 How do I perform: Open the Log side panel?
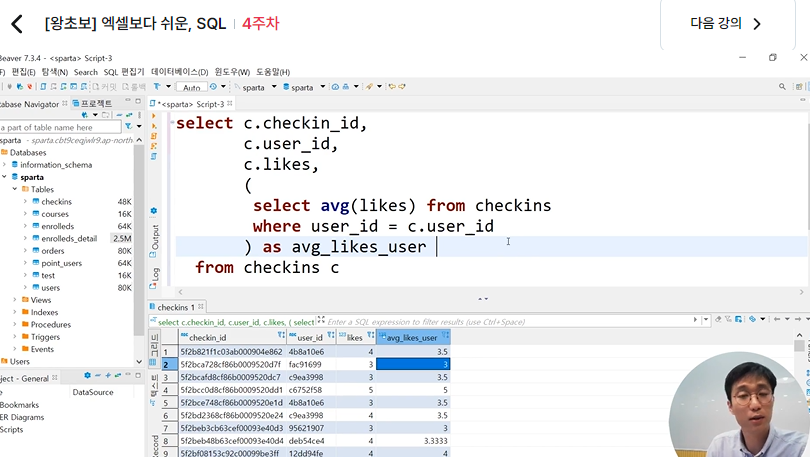point(154,278)
